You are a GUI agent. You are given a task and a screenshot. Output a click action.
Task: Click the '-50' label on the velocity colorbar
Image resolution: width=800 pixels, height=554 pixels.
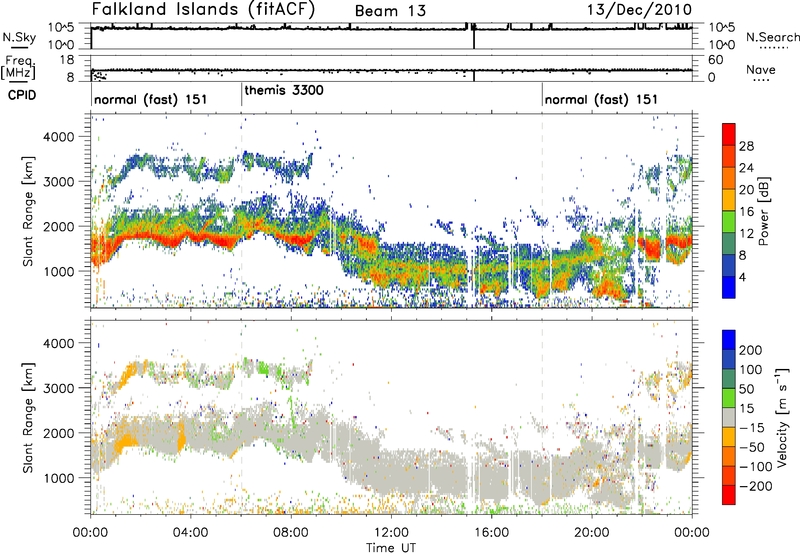coord(752,447)
